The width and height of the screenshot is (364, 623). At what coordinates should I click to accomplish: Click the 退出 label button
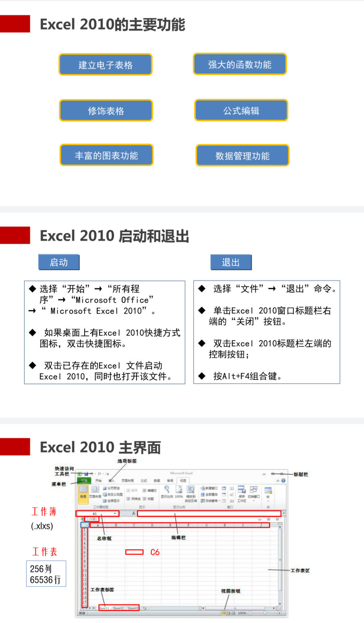tap(231, 262)
